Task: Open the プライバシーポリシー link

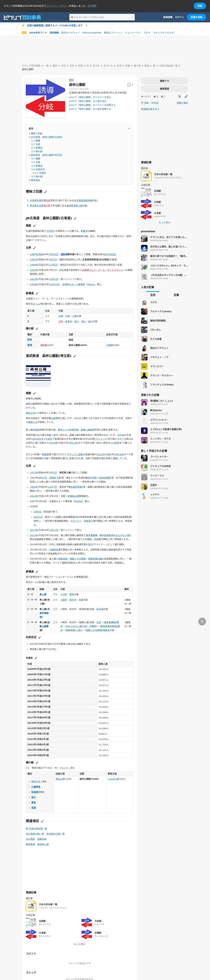Action: coord(58,6)
